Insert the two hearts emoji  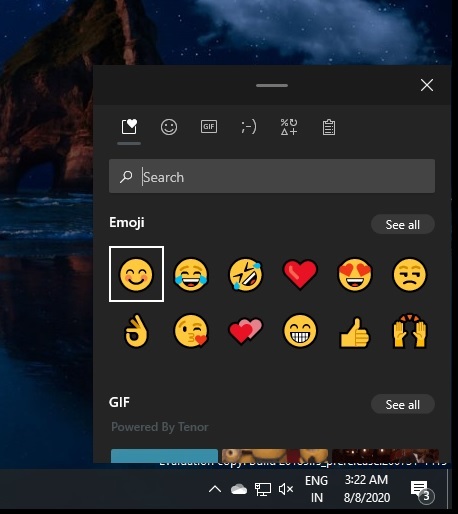[246, 331]
